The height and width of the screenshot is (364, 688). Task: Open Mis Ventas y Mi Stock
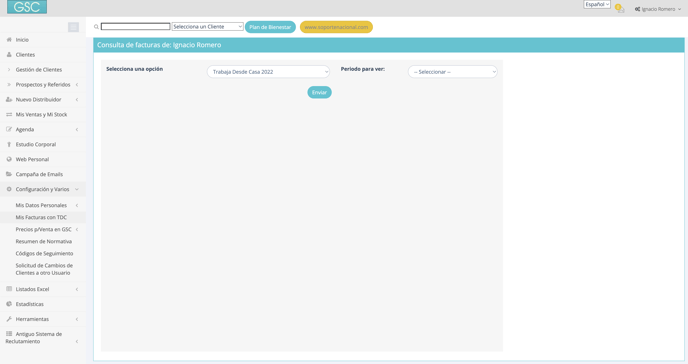(x=41, y=114)
